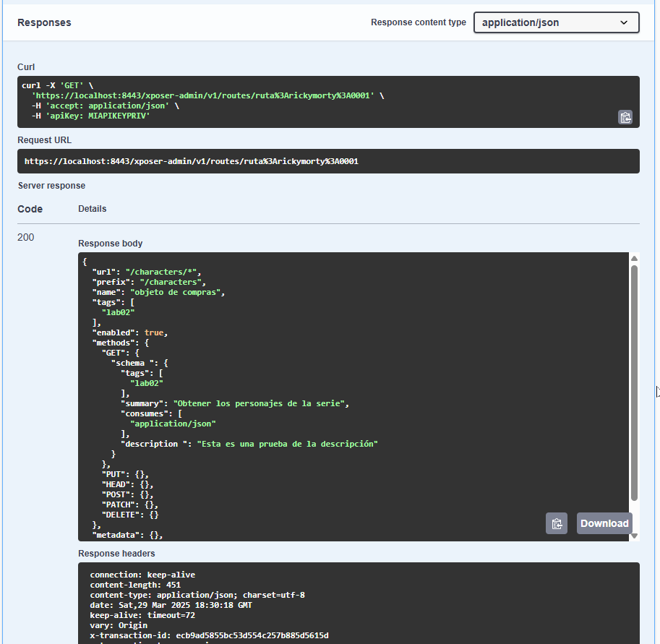Click the Server response label
The image size is (660, 644).
point(51,186)
